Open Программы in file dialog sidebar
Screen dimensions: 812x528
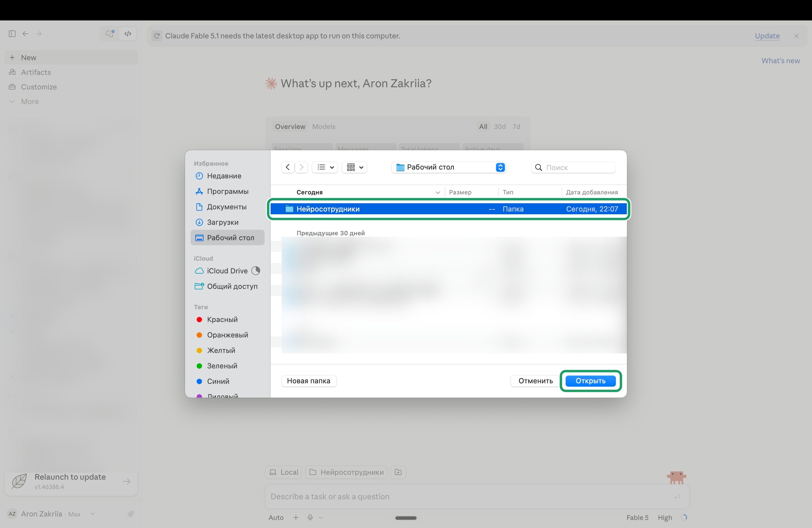[x=227, y=191]
